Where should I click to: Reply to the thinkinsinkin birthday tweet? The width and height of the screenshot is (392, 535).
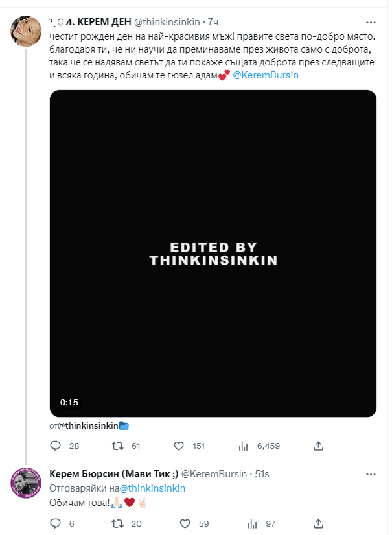click(56, 446)
